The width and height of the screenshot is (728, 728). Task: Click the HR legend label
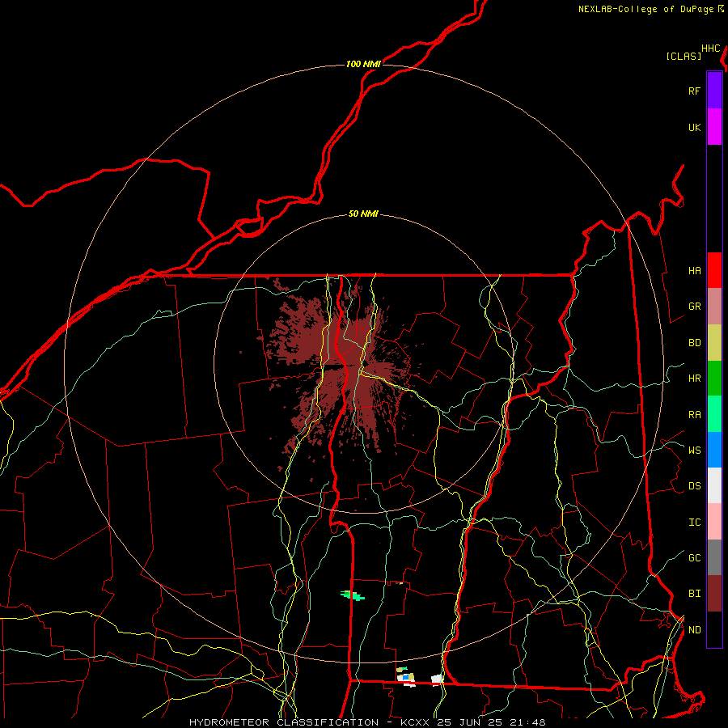(x=694, y=379)
